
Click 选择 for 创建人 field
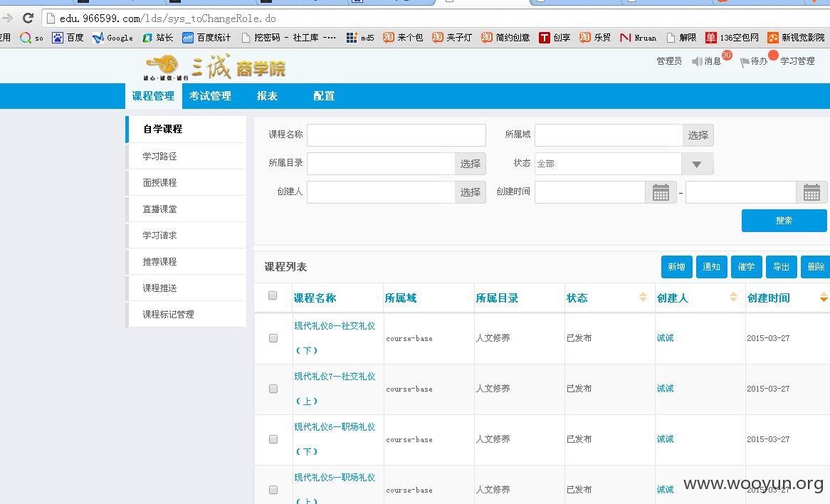pos(470,192)
